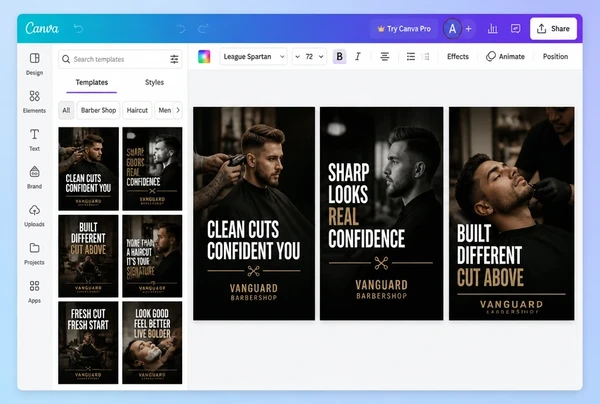Open the font size 72 dropdown arrow

[321, 57]
